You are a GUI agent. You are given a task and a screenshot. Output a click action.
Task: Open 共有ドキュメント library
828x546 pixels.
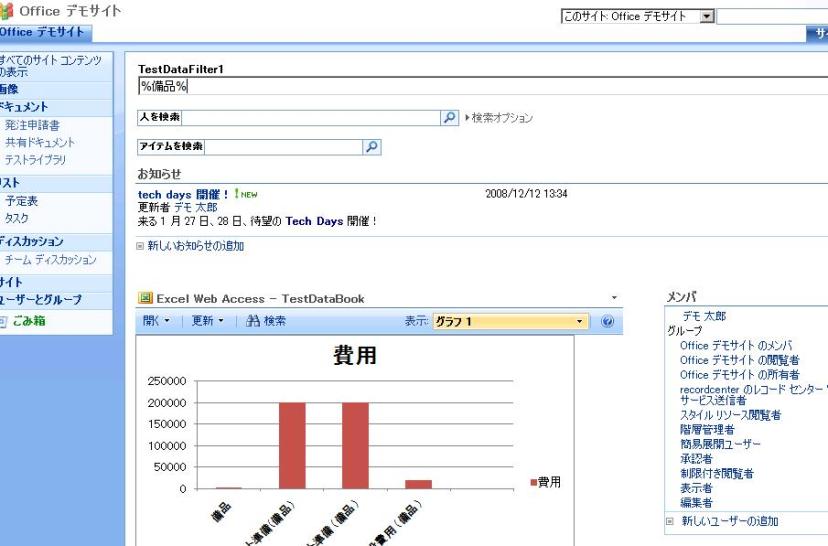pyautogui.click(x=40, y=142)
